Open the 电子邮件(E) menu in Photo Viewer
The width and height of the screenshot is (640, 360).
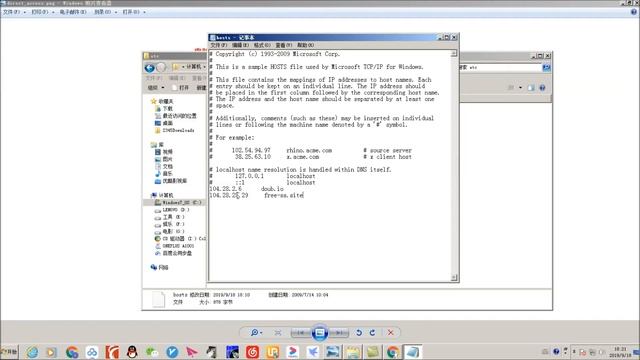(73, 12)
